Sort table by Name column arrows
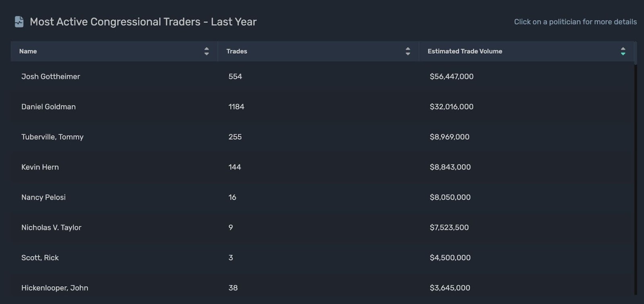This screenshot has height=304, width=644. [206, 51]
